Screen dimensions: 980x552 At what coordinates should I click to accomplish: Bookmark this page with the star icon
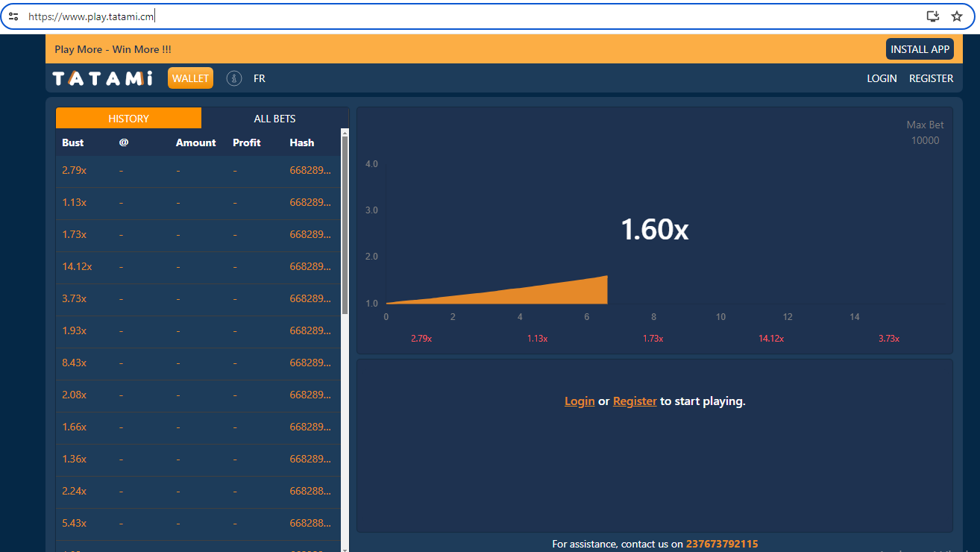[x=957, y=16]
